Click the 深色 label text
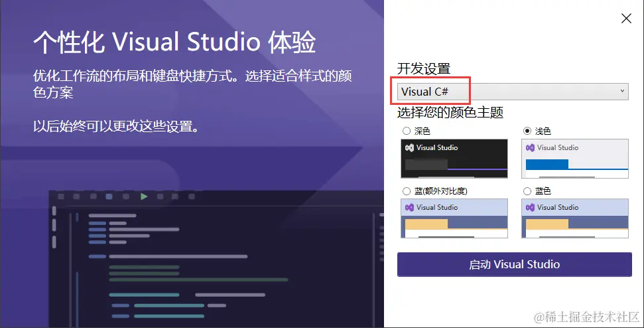Image resolution: width=644 pixels, height=328 pixels. (422, 131)
